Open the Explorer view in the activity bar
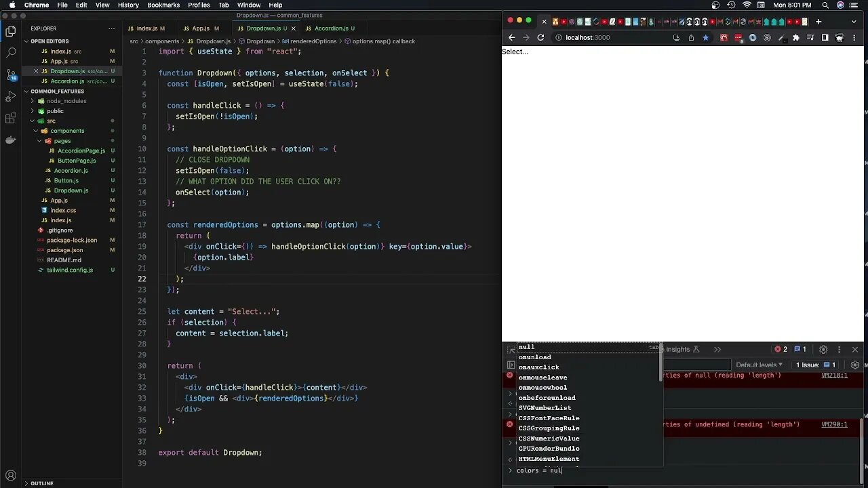 (x=10, y=30)
